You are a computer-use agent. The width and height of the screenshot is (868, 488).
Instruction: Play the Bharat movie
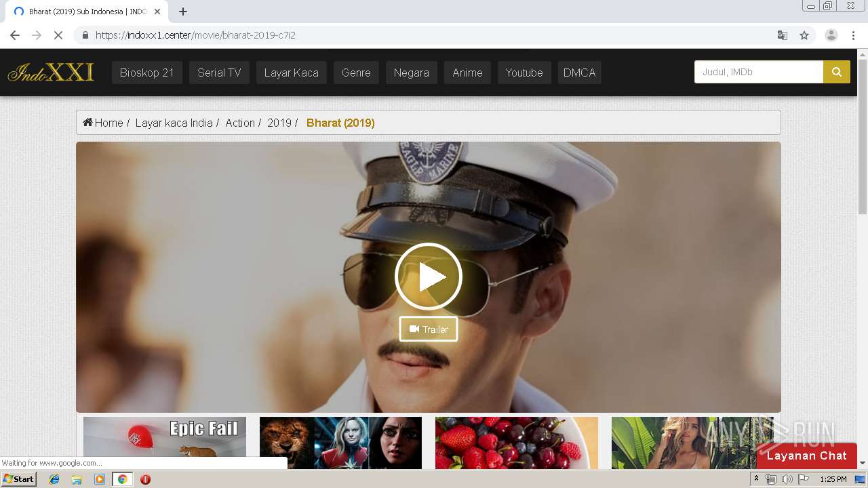429,277
